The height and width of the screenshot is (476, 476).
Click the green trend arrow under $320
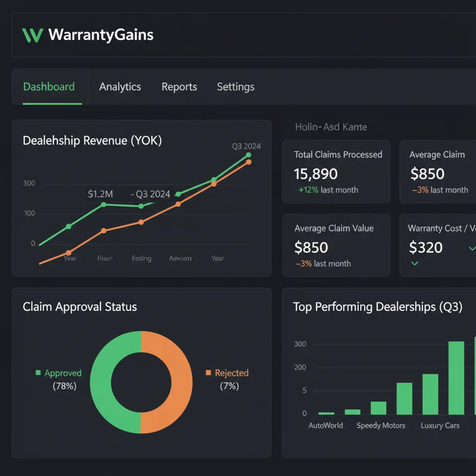click(x=414, y=264)
